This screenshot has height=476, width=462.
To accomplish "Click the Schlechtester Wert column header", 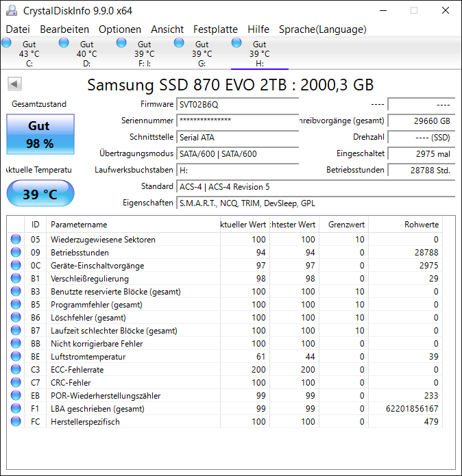I will pyautogui.click(x=294, y=225).
